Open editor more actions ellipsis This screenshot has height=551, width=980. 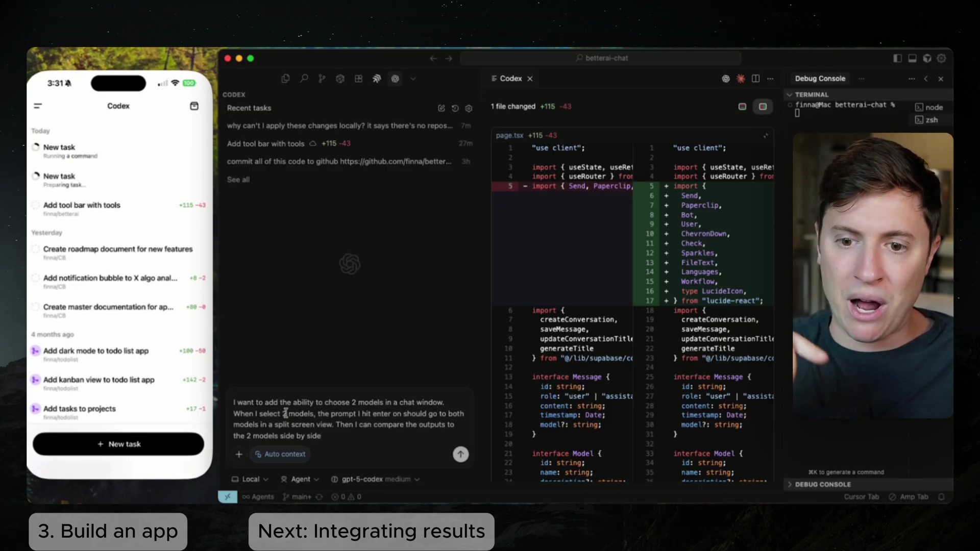coord(770,79)
